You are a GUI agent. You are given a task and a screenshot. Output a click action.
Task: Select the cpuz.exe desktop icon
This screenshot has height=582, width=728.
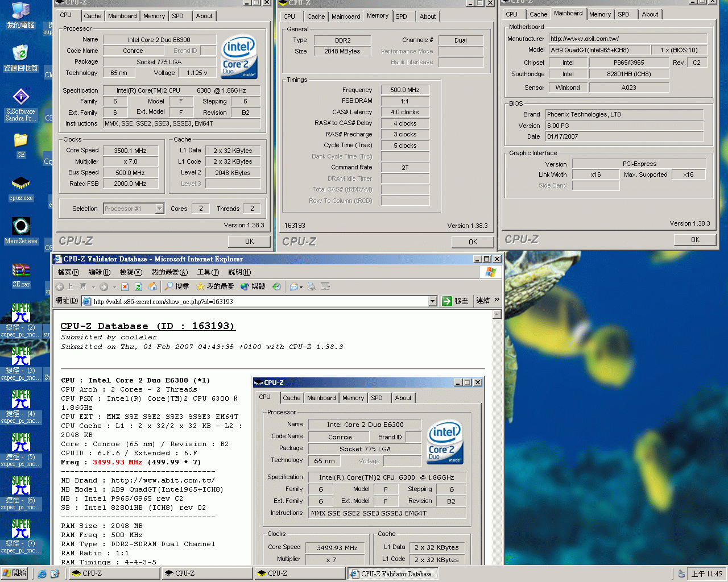pos(21,189)
